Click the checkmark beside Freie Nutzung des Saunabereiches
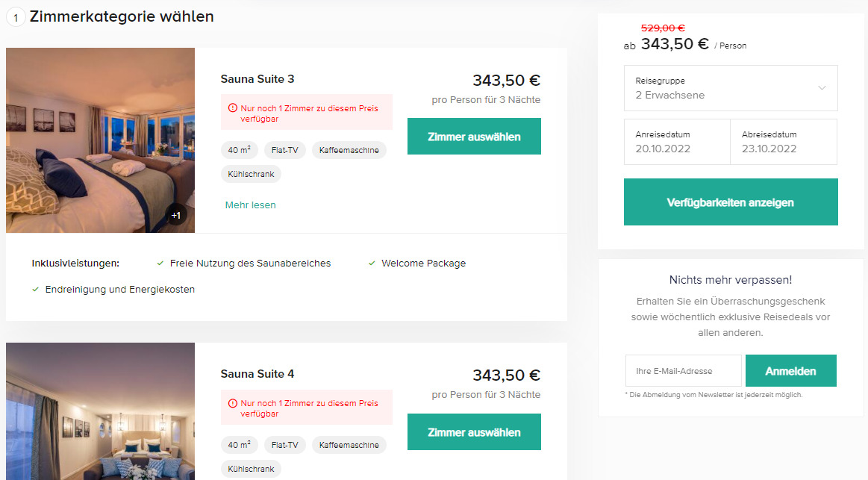Screen dimensions: 868x480 160,264
